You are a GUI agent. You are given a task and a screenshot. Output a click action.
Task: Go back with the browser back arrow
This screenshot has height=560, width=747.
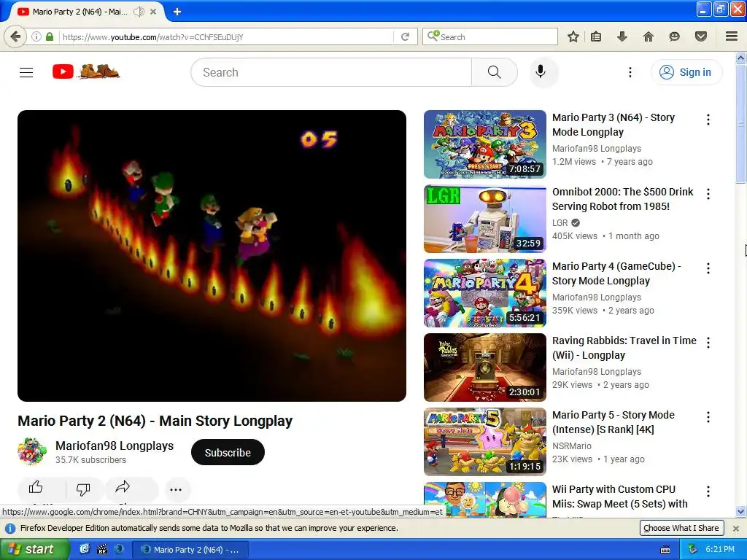pos(16,36)
